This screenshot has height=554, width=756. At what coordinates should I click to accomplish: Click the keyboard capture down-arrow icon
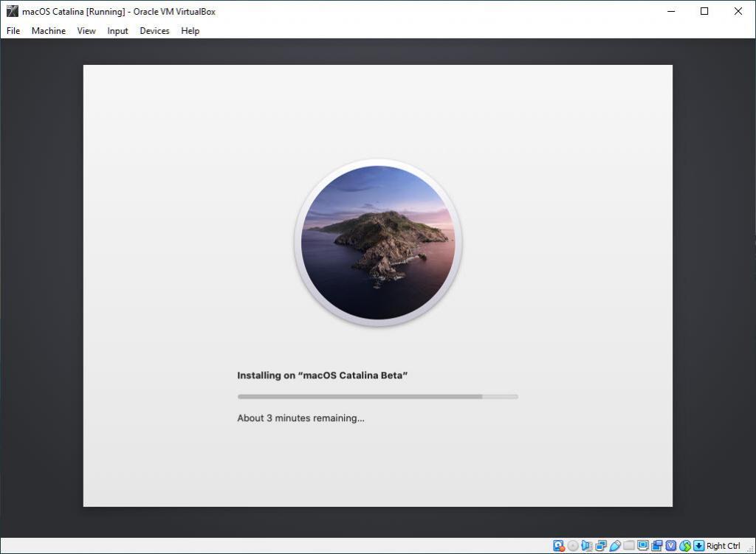coord(698,545)
